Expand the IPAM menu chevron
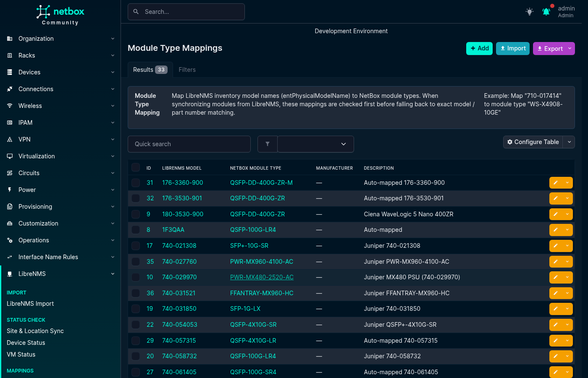 coord(113,123)
